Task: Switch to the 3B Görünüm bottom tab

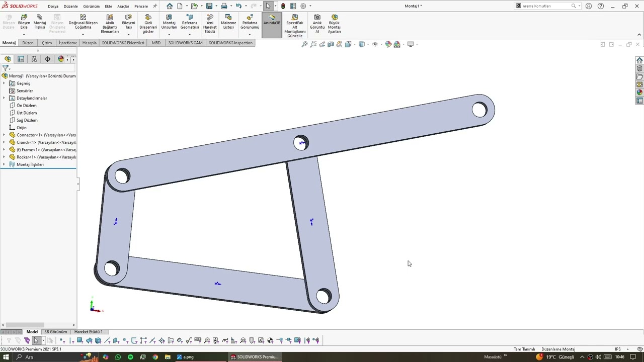Action: [x=55, y=332]
